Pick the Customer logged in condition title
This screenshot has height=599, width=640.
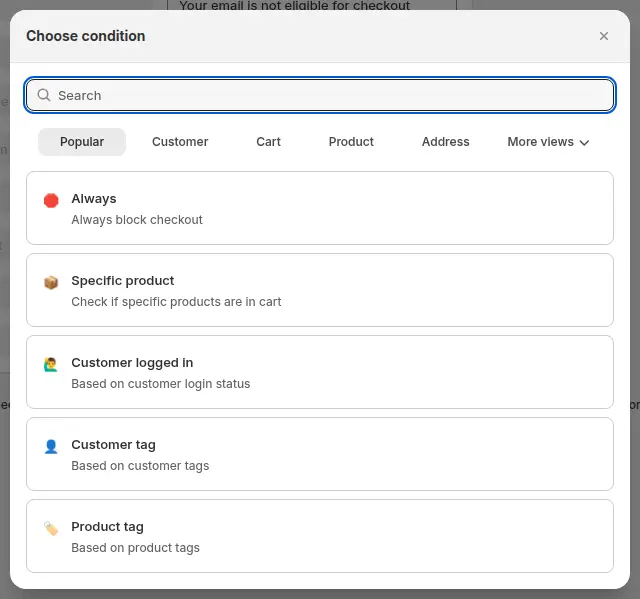pos(132,363)
